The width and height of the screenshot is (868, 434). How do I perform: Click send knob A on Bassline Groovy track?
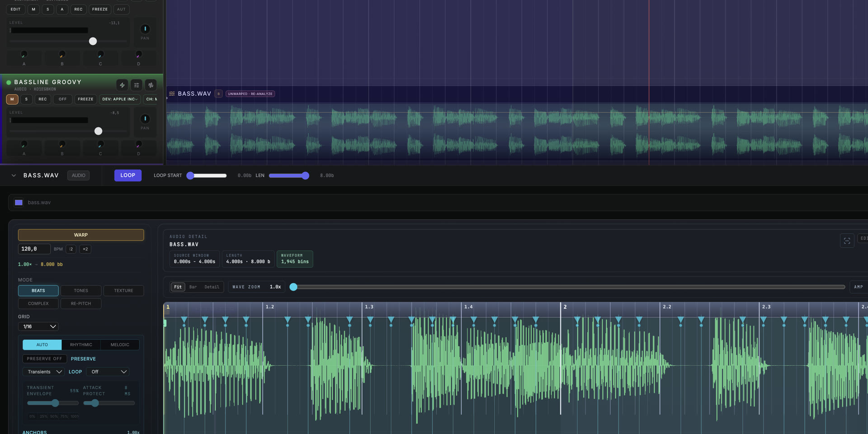[x=24, y=144]
